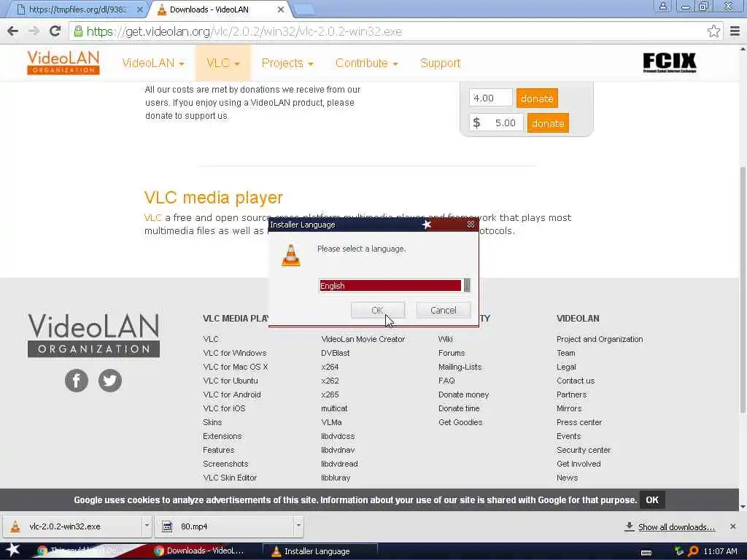This screenshot has width=747, height=560.
Task: Expand options arrow for vlc-2.0.2-win32.exe download
Action: pyautogui.click(x=147, y=526)
